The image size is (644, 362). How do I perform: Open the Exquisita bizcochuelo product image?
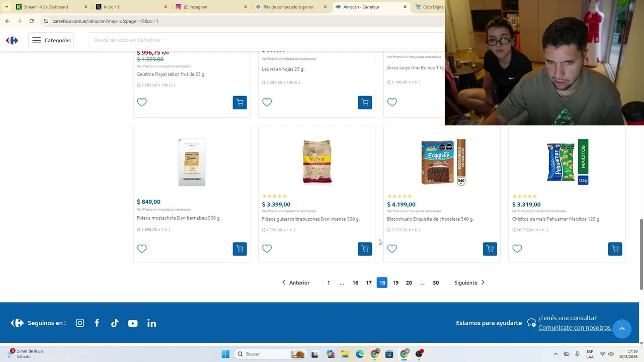pyautogui.click(x=443, y=162)
